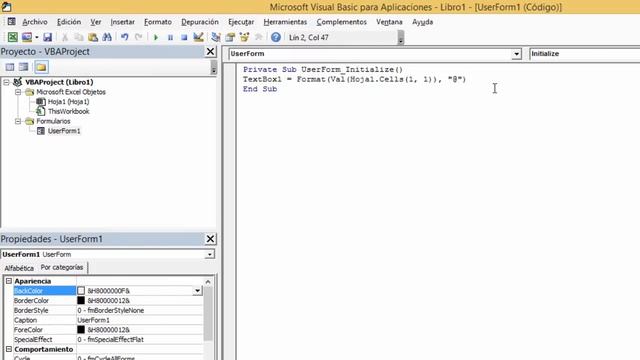This screenshot has height=360, width=640.
Task: Switch to the Por categorías tab
Action: [x=62, y=267]
